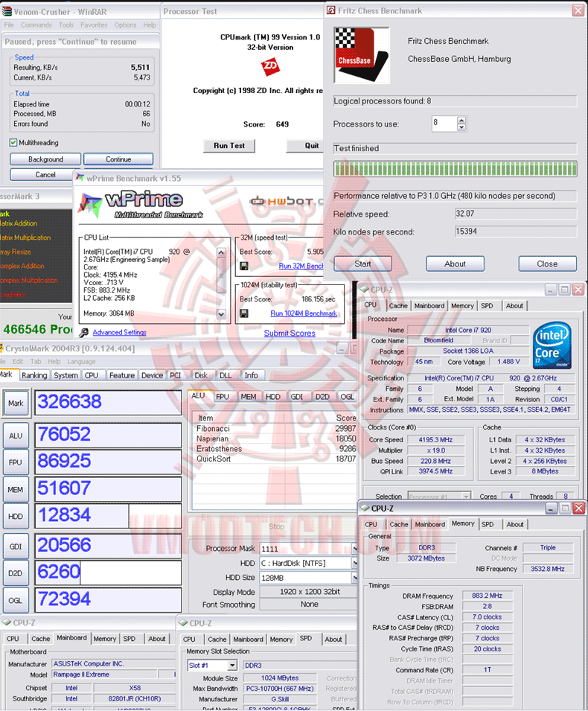Click the Processors to use input field
Viewport: 588px width, 711px height.
click(444, 124)
